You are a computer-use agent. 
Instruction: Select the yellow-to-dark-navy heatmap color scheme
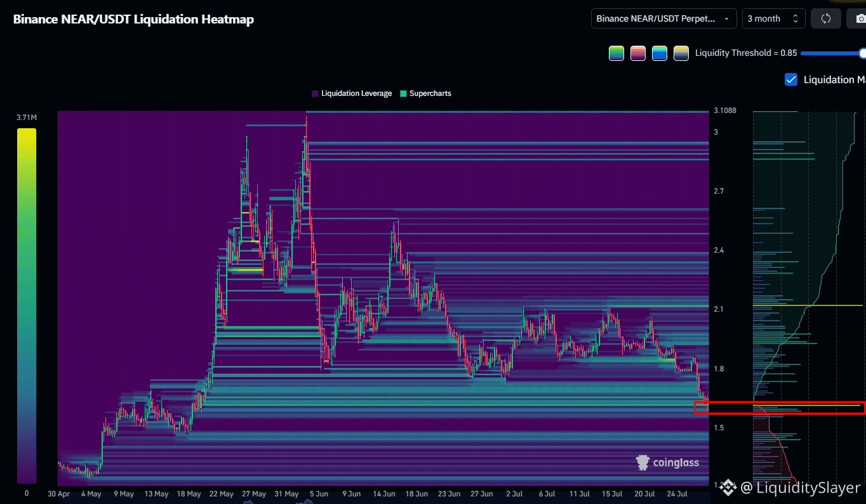pyautogui.click(x=681, y=53)
